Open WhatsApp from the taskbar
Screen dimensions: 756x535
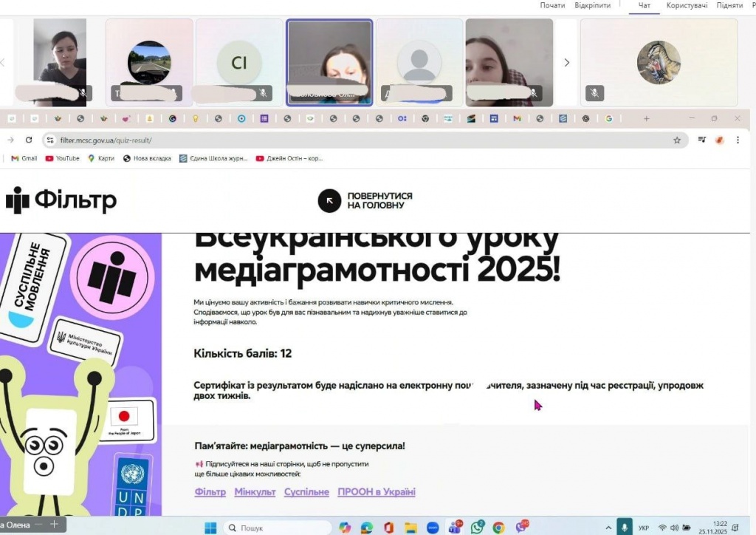pos(476,528)
